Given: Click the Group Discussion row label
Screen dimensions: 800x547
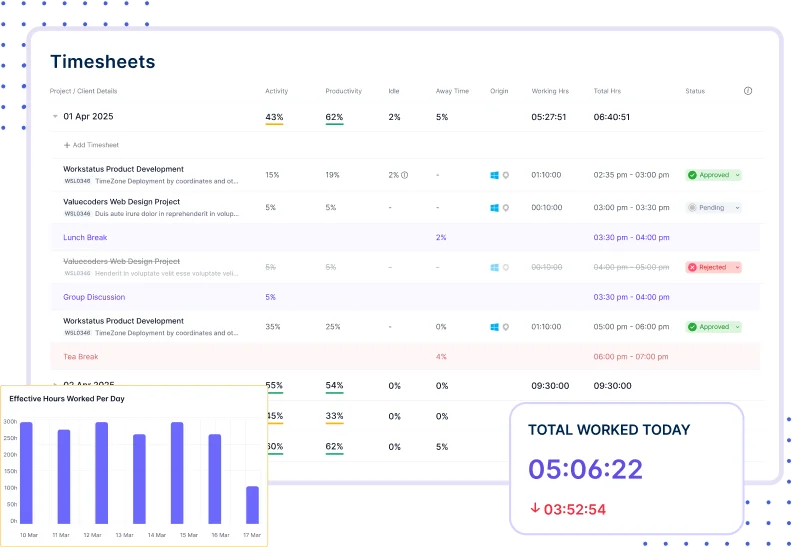Looking at the screenshot, I should [94, 297].
